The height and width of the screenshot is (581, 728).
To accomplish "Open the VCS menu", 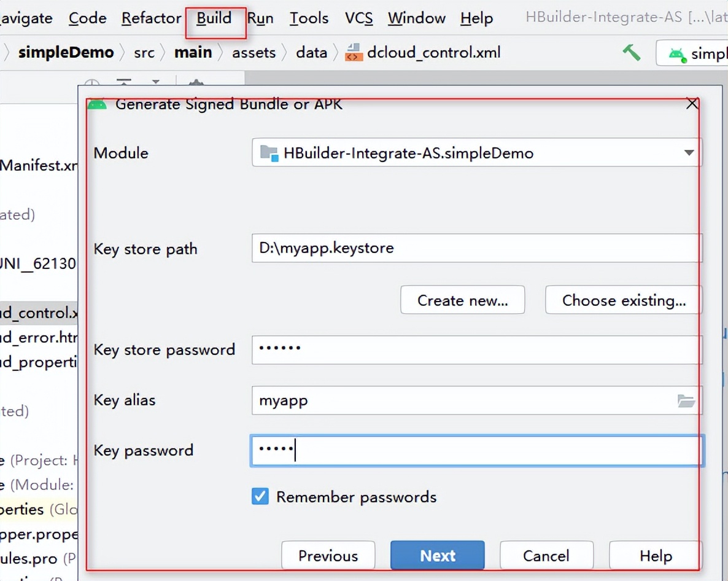I will (x=358, y=18).
